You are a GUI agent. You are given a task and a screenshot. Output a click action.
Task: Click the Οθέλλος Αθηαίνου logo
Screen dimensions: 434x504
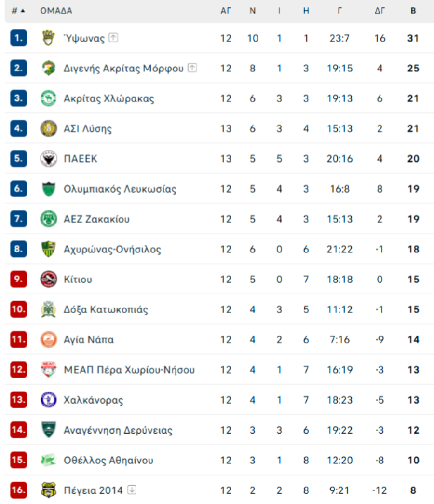tap(49, 460)
